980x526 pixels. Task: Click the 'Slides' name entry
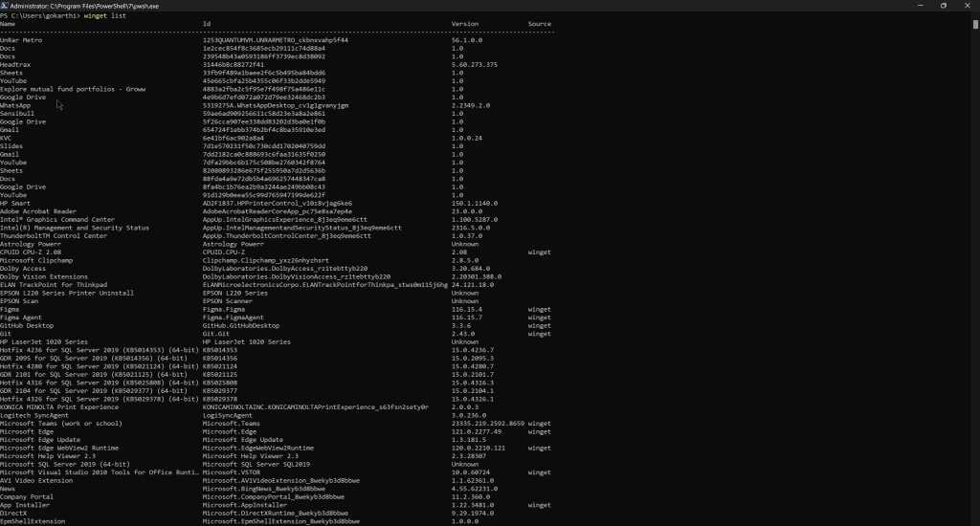click(x=11, y=145)
